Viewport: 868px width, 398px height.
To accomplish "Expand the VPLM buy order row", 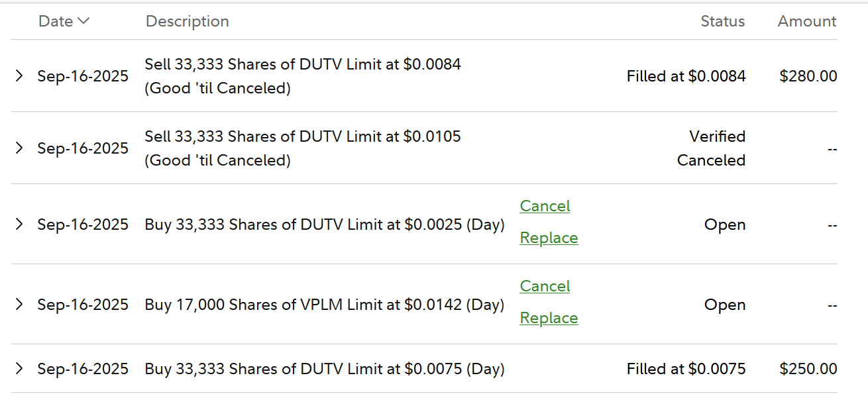I will tap(19, 305).
